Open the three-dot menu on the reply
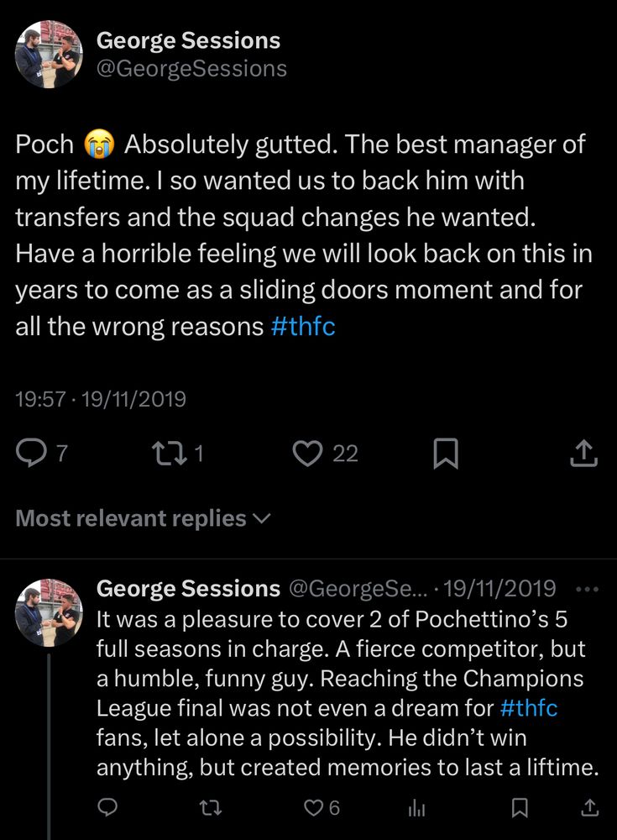The image size is (617, 840). coord(590,590)
